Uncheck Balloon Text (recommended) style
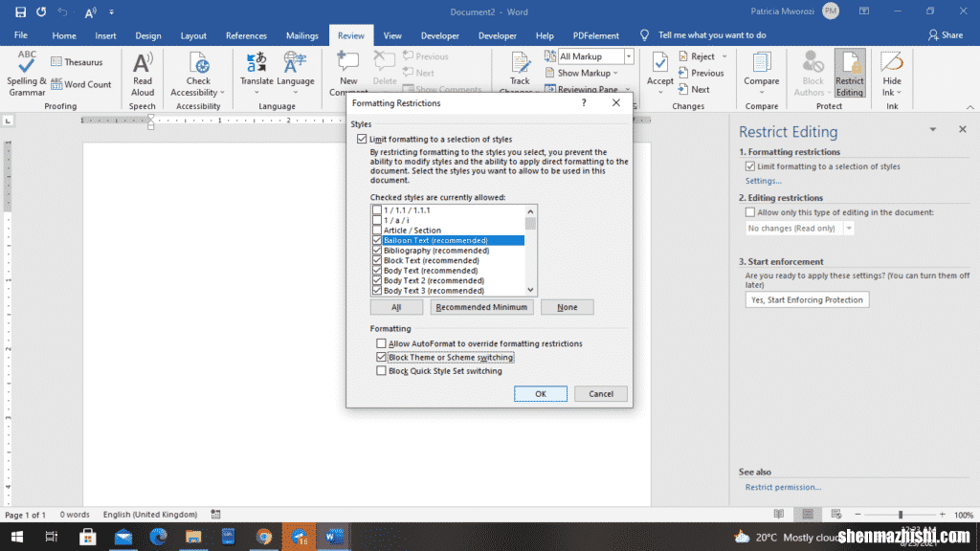The height and width of the screenshot is (551, 980). (377, 240)
